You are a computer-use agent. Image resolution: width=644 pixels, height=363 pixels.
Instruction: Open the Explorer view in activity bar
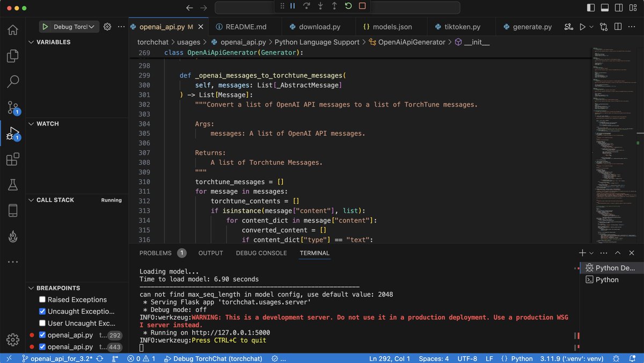coord(13,56)
